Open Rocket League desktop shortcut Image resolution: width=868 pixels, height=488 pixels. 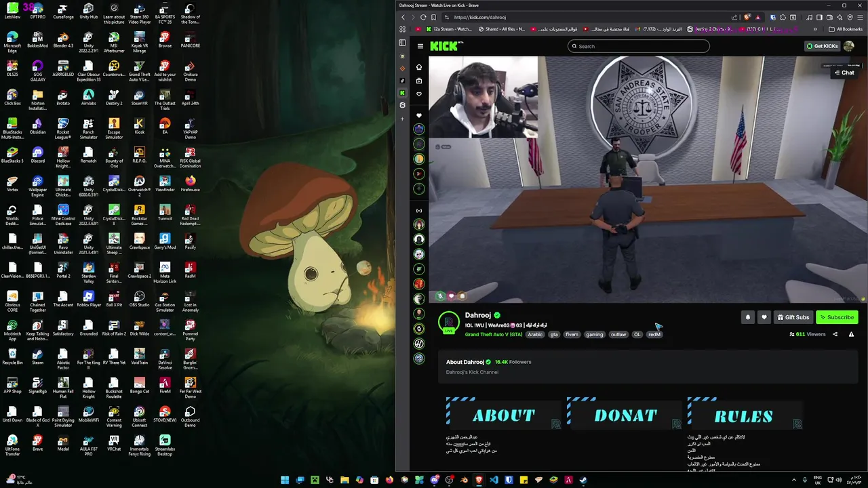click(x=63, y=128)
